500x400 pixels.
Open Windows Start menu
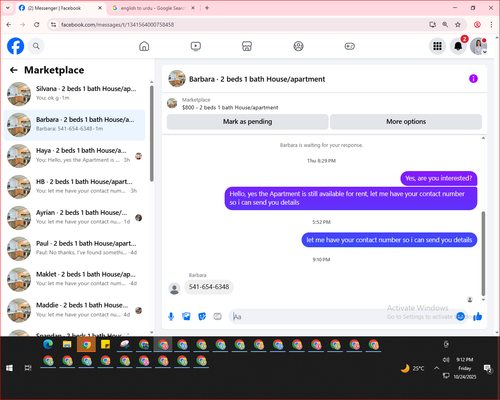pyautogui.click(x=9, y=368)
